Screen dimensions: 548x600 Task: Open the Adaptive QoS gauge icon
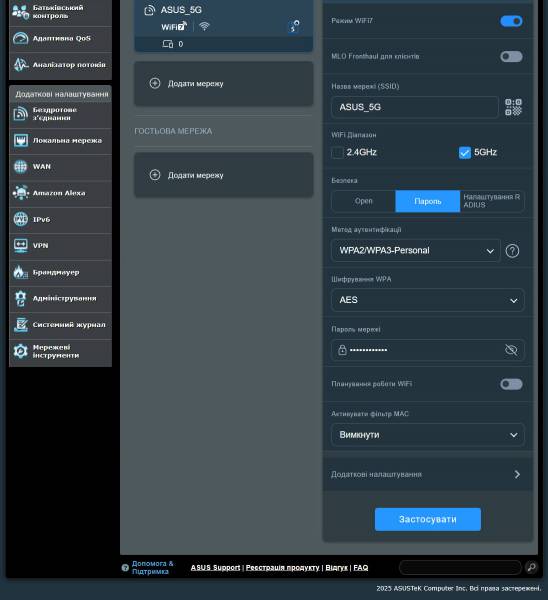coord(21,38)
